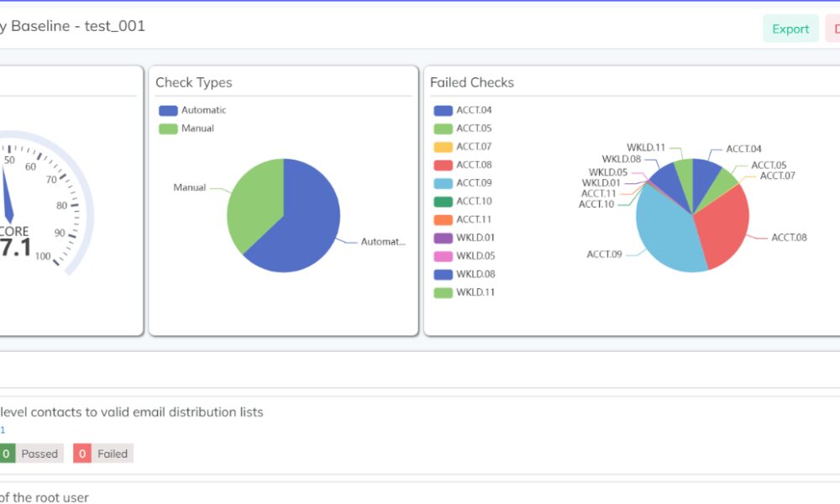Hide ACCT.04 via the Failed Checks legend
The height and width of the screenshot is (504, 840).
coord(462,110)
